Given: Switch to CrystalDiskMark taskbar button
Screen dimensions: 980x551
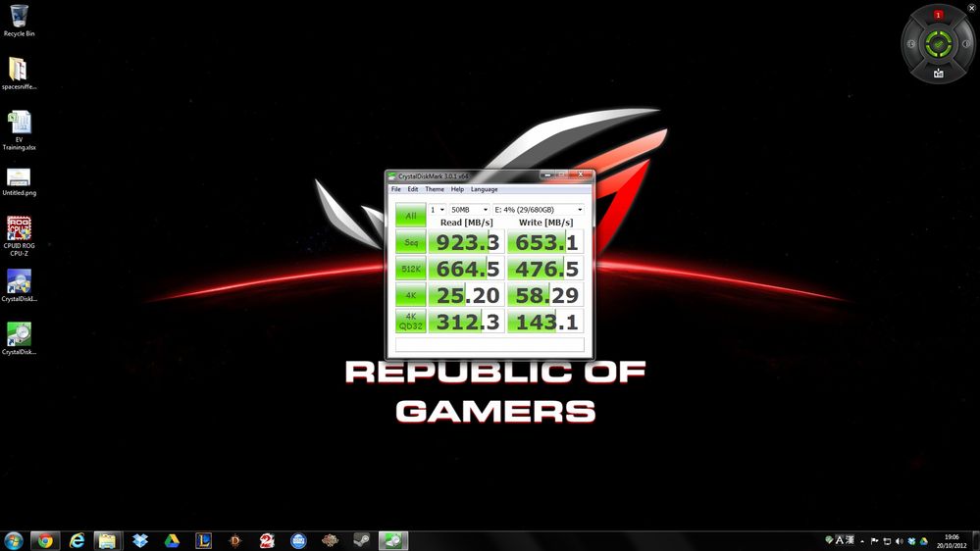Looking at the screenshot, I should click(x=393, y=540).
